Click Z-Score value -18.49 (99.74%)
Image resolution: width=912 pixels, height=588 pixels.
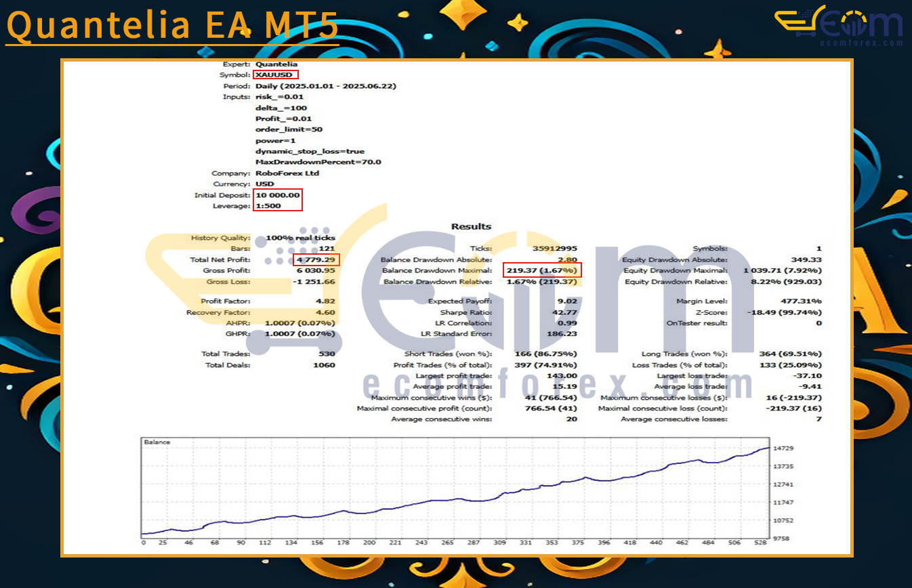point(786,312)
